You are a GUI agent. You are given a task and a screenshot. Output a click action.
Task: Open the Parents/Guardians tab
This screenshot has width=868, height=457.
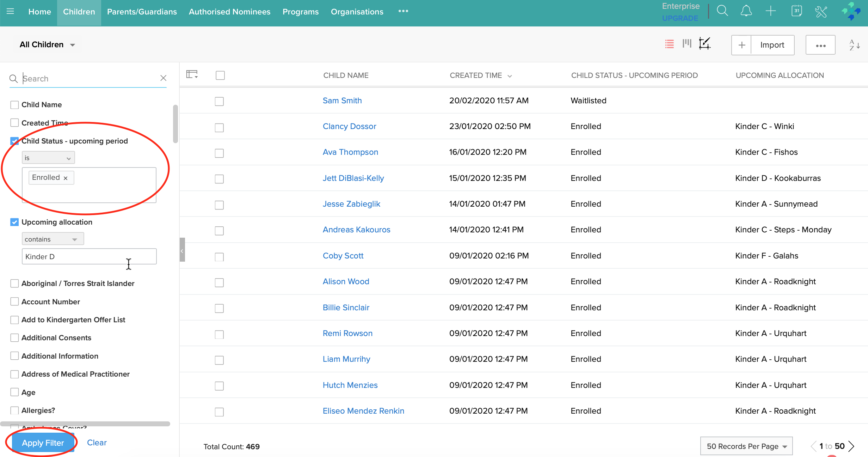tap(142, 12)
